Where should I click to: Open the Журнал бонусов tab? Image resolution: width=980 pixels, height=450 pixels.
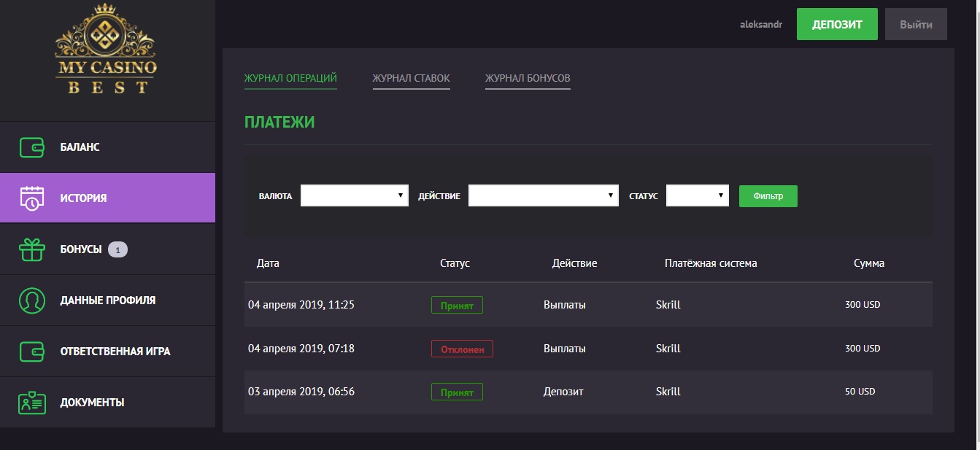point(528,78)
